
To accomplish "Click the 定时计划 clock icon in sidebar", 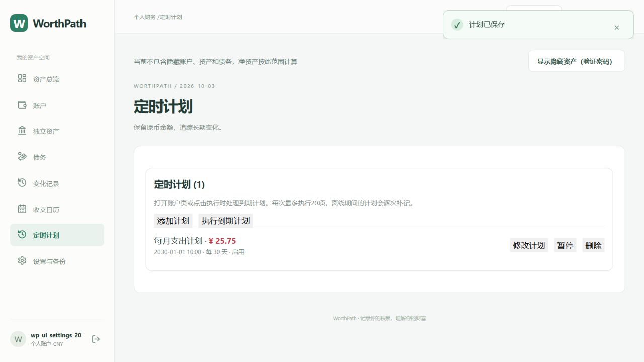I will pos(22,235).
